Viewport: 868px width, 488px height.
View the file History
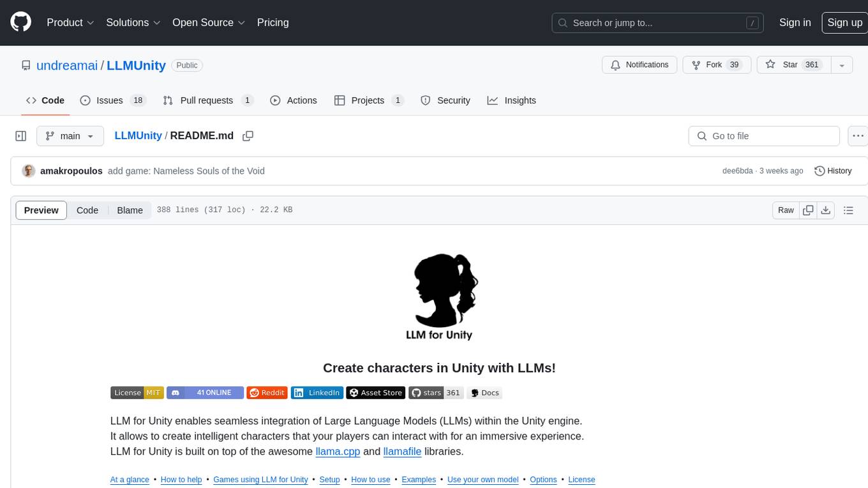833,171
